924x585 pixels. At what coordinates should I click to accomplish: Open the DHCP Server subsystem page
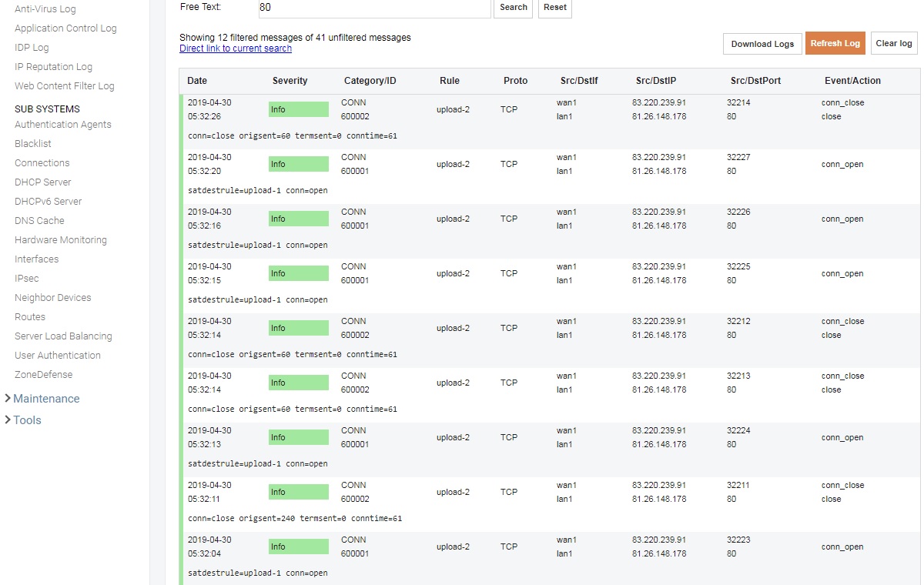coord(43,182)
